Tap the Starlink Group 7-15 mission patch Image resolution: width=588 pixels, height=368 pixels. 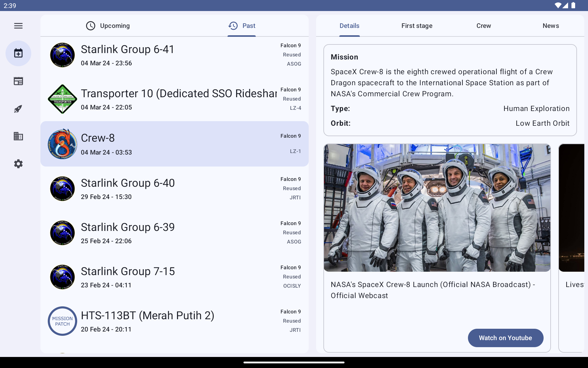tap(62, 277)
